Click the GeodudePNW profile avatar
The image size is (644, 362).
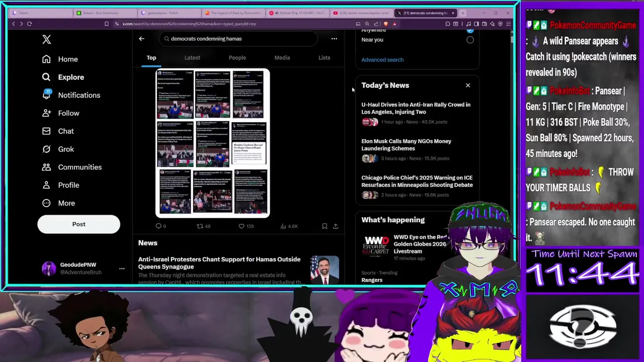coord(49,268)
